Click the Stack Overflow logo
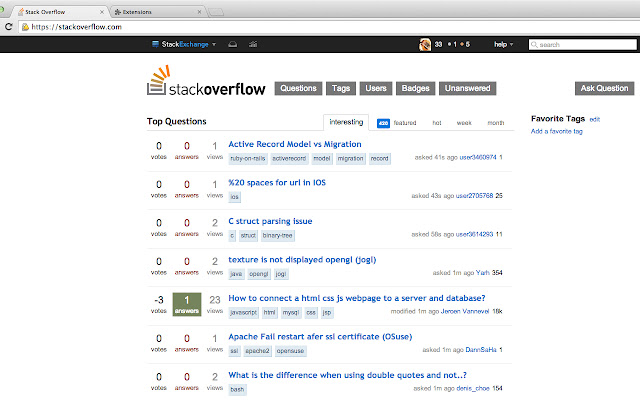 [x=209, y=86]
